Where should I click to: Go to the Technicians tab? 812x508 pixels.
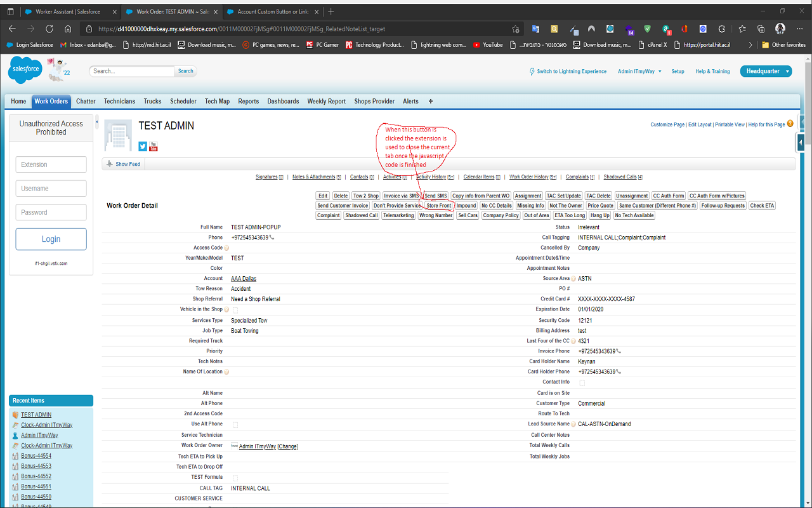120,101
